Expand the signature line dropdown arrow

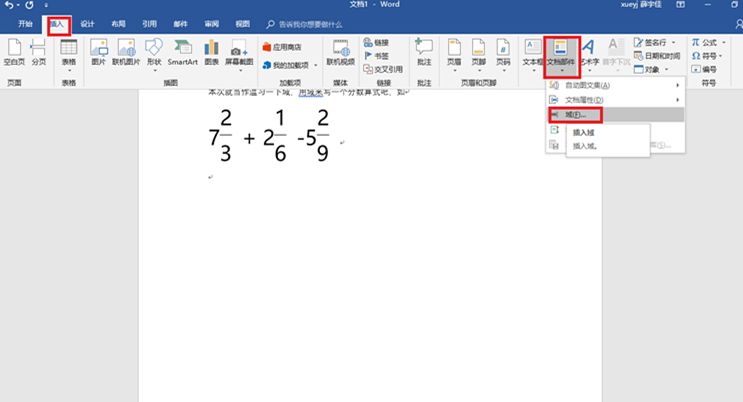pos(673,43)
